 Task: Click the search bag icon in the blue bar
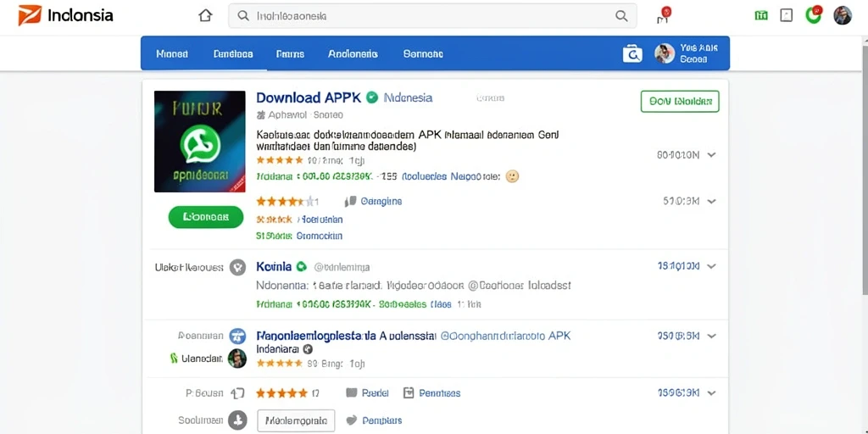pyautogui.click(x=632, y=53)
